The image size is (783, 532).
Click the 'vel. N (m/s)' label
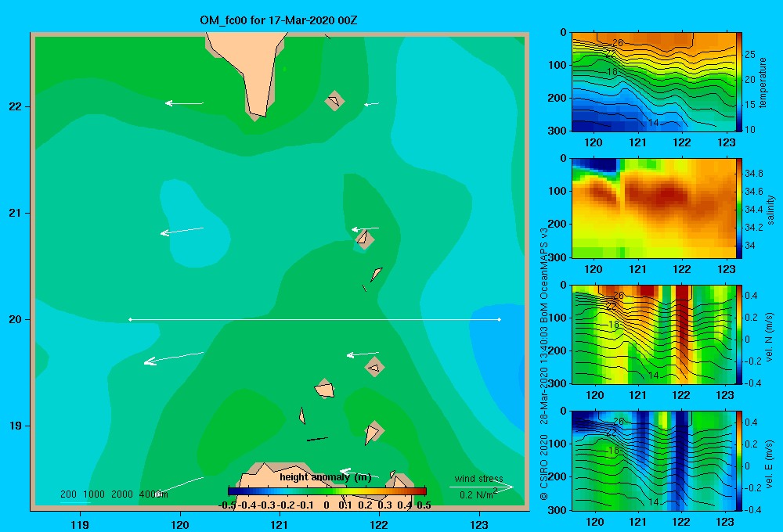[770, 337]
